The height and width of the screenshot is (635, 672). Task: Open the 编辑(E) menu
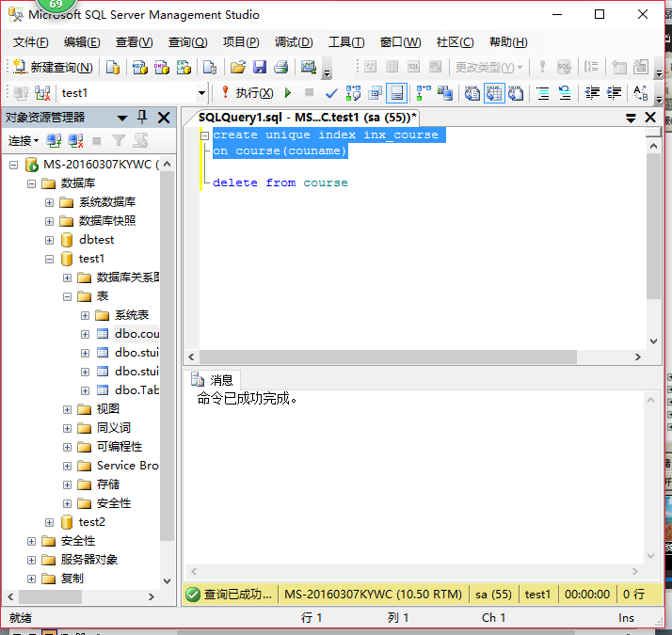click(x=82, y=42)
